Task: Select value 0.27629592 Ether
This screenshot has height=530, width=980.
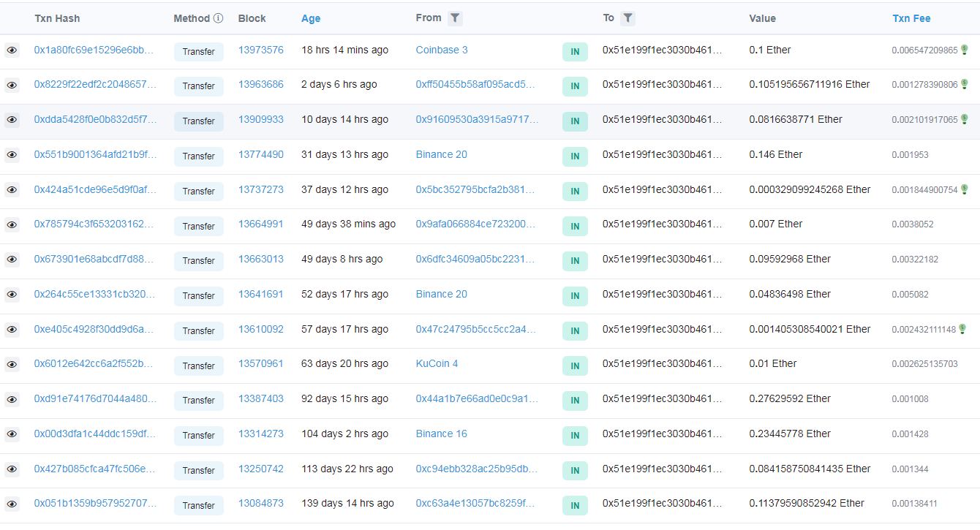Action: pos(790,398)
